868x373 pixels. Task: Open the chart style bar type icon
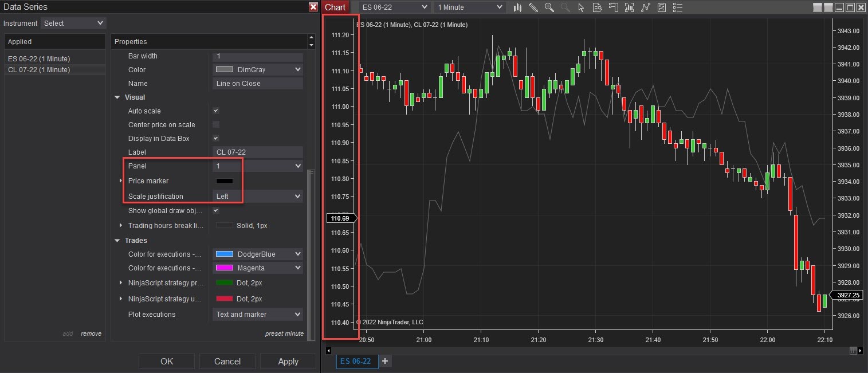pyautogui.click(x=518, y=7)
